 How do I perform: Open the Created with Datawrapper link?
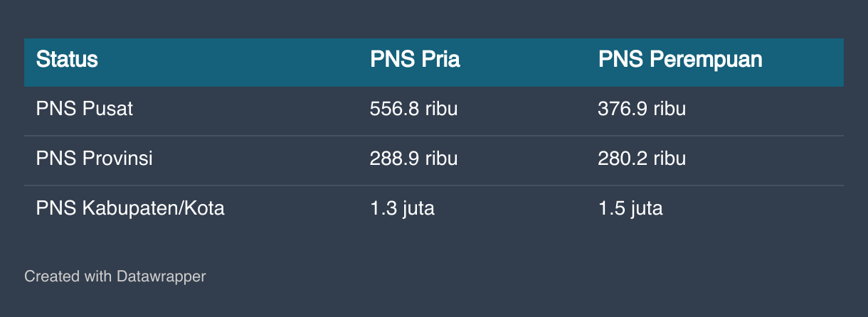point(115,276)
